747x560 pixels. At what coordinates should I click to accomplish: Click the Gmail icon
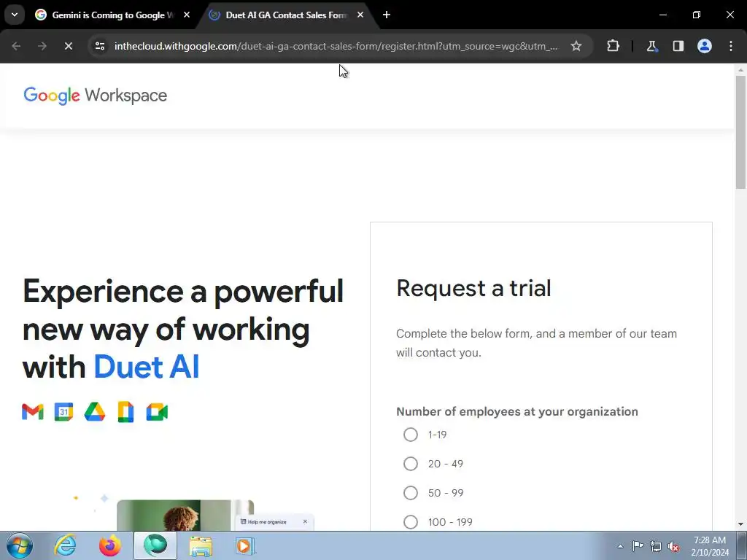[33, 413]
